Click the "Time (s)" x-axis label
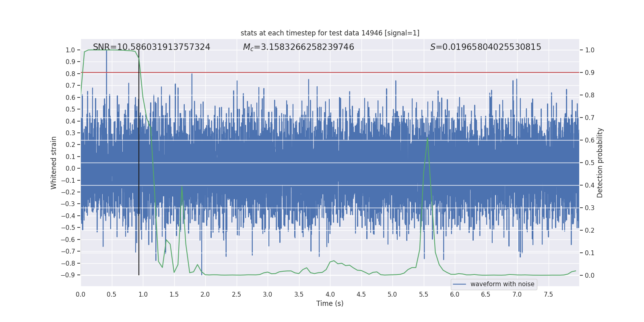Viewport: 644px width, 322px height. 330,303
